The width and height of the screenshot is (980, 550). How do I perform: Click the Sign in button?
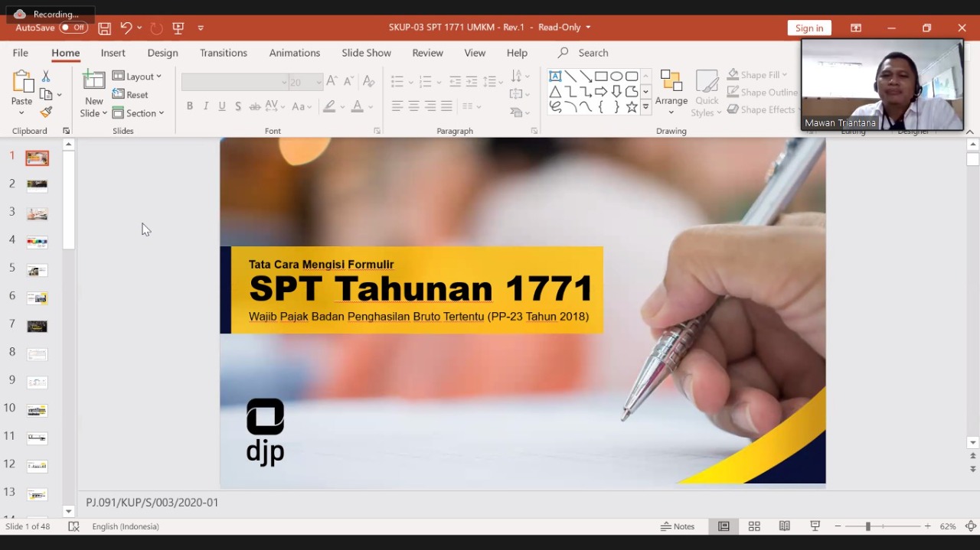pos(808,28)
